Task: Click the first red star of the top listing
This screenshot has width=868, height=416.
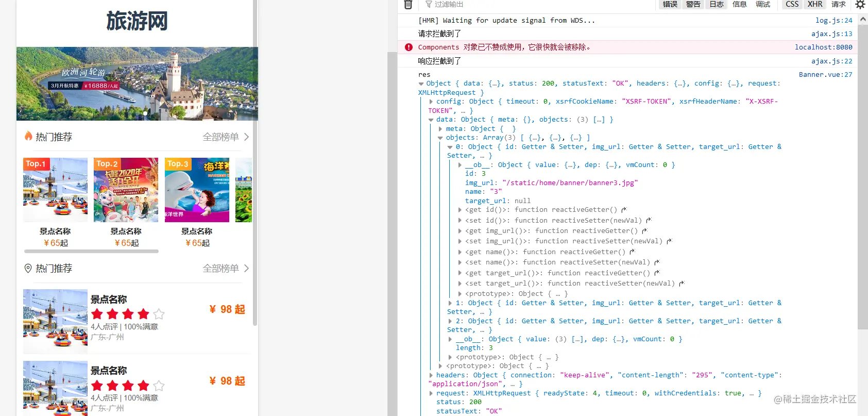Action: coord(97,314)
